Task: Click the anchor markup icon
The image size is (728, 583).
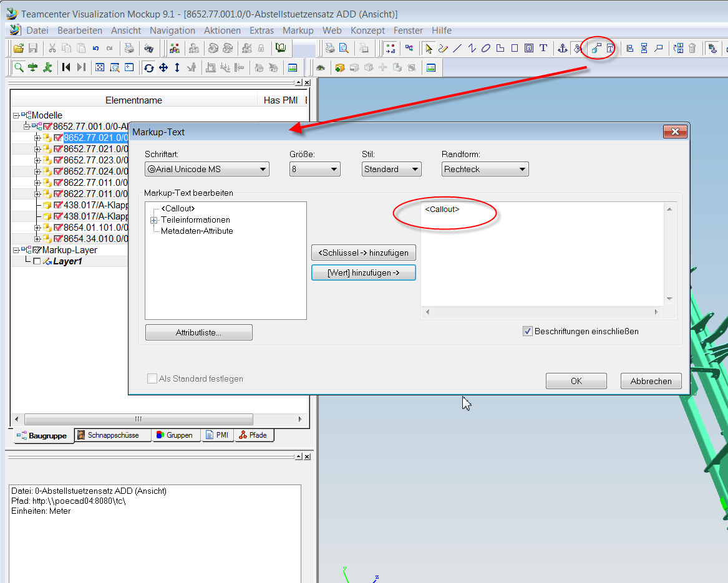Action: tap(562, 48)
